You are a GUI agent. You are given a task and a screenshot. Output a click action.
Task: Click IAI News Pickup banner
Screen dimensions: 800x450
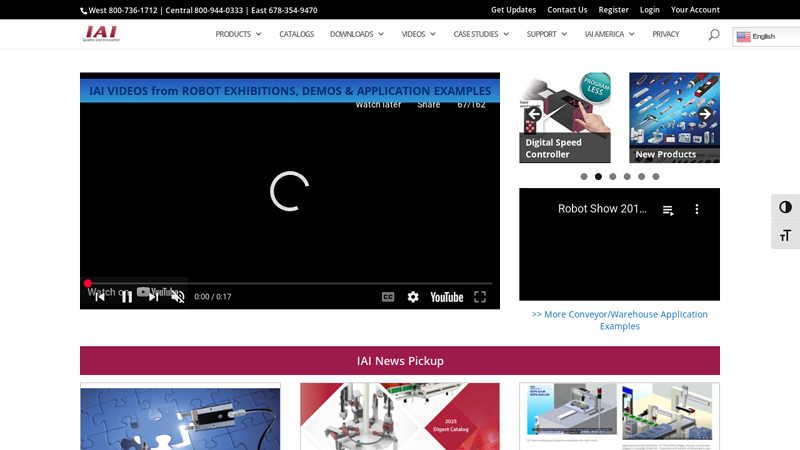point(400,361)
